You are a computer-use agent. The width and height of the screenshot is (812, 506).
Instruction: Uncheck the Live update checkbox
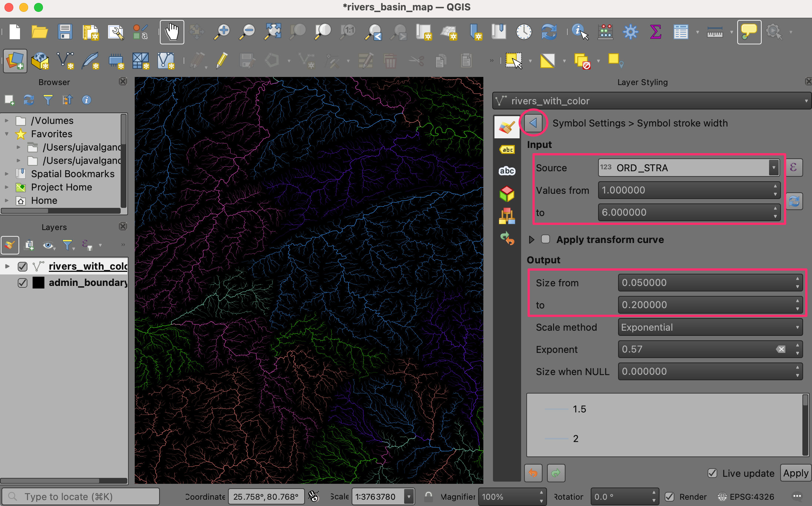pyautogui.click(x=712, y=473)
